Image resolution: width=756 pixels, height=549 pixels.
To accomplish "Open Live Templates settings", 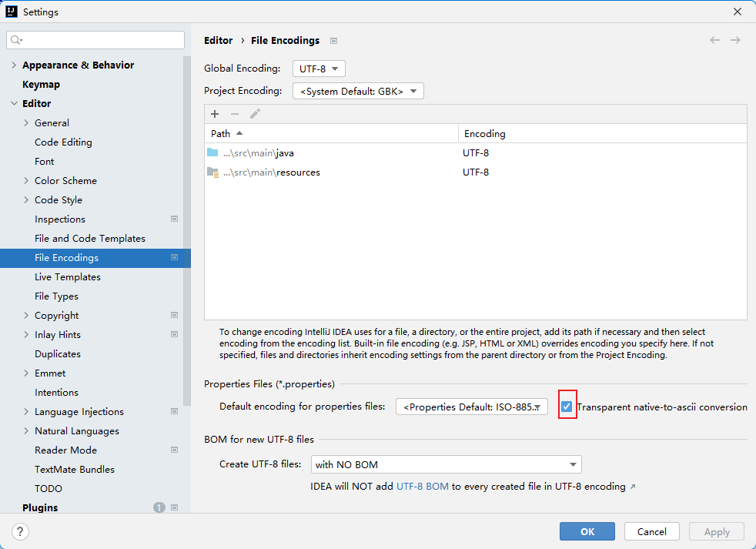I will pos(68,277).
